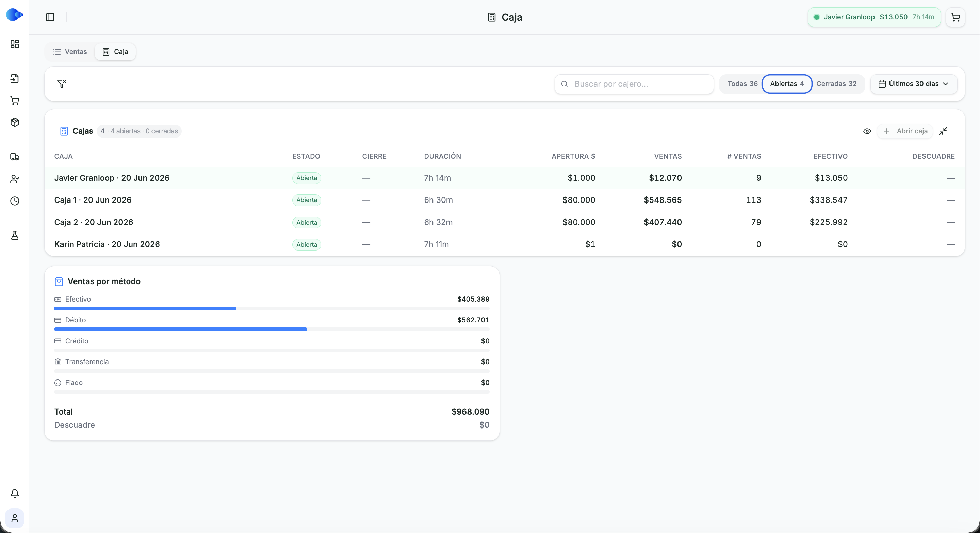Toggle visibility with the eye icon
Screen dimensions: 980x533
867,131
